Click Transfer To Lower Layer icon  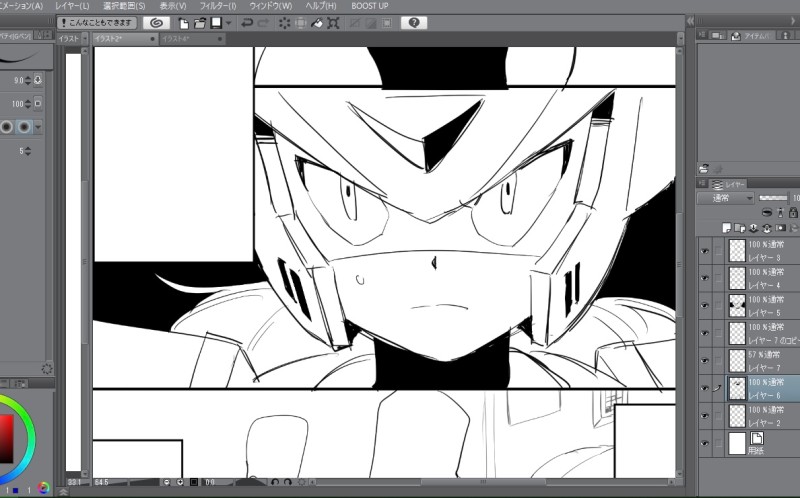click(x=753, y=228)
